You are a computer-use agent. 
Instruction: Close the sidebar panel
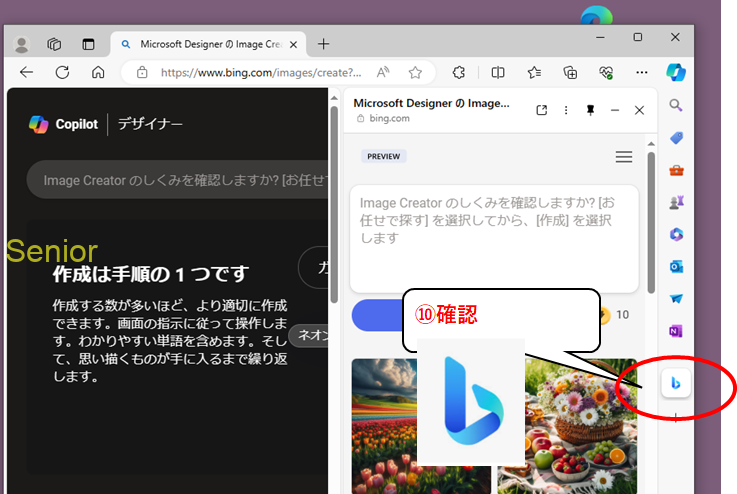(x=639, y=110)
